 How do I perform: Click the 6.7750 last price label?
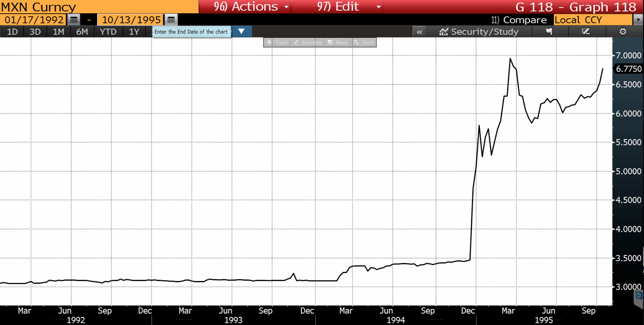coord(628,69)
